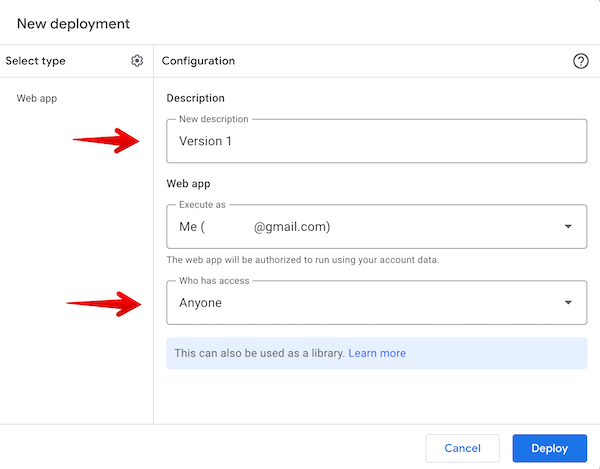Click the Select type header label
600x469 pixels.
(36, 61)
